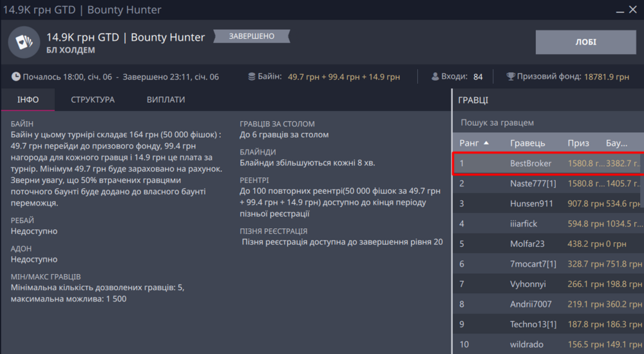Screen dimensions: 644x354
Task: Click the player entries person icon
Action: (x=435, y=77)
